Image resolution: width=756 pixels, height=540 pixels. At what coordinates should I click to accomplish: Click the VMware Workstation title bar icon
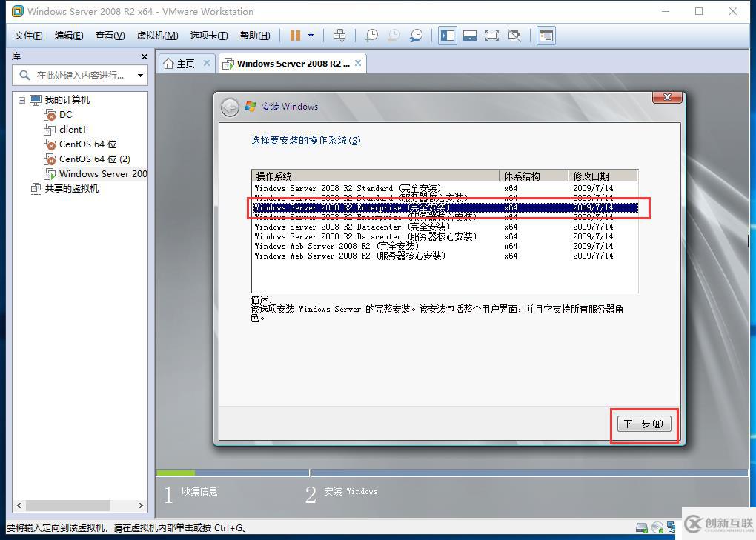(17, 11)
